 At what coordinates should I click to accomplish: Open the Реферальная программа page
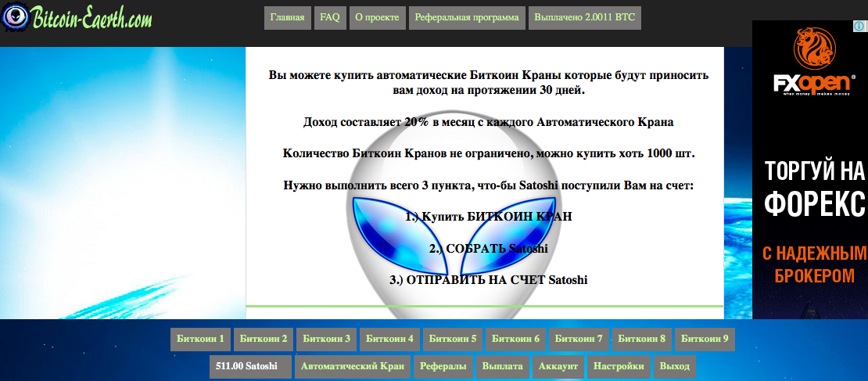pyautogui.click(x=467, y=18)
